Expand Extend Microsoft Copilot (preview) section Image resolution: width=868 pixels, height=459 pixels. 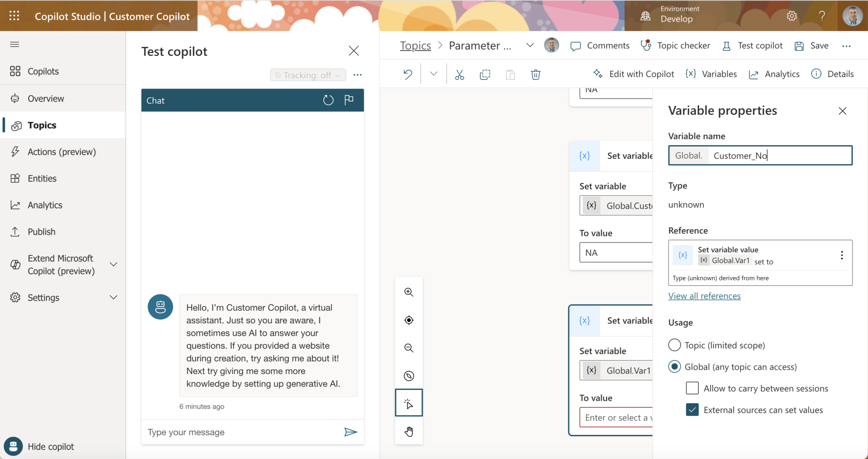click(x=113, y=264)
